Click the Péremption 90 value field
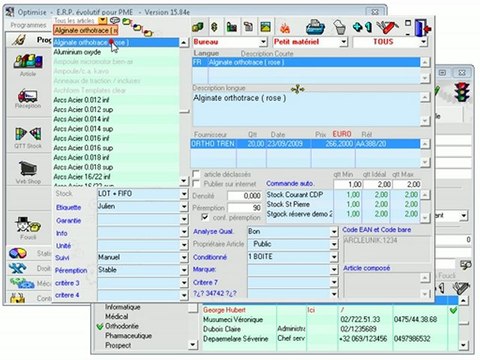Image resolution: width=480 pixels, height=360 pixels. pos(245,208)
